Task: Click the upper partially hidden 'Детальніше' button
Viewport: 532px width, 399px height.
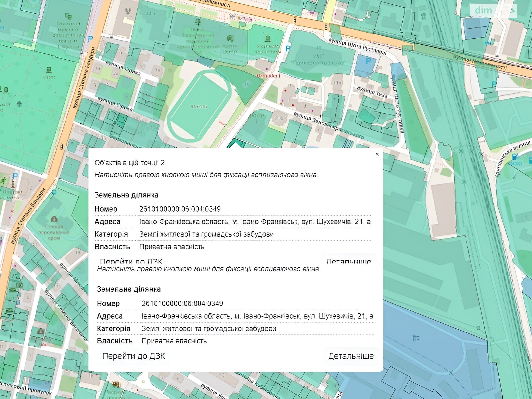Action: [348, 260]
